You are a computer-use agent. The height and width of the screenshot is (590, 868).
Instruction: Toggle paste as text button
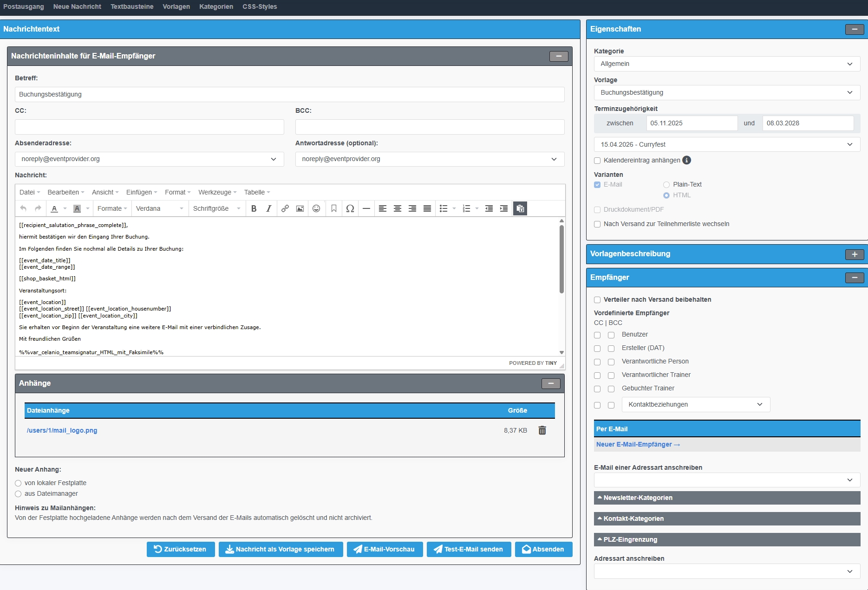point(520,208)
